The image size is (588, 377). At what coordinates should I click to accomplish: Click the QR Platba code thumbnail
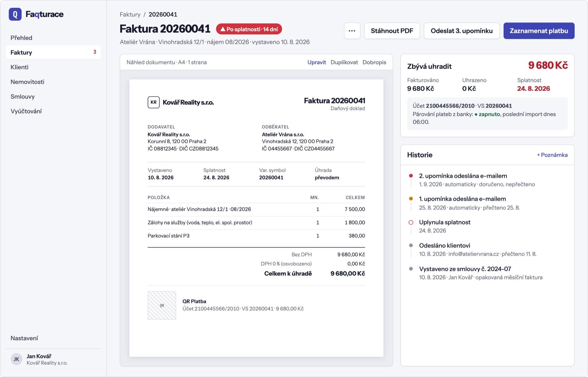[x=162, y=305]
